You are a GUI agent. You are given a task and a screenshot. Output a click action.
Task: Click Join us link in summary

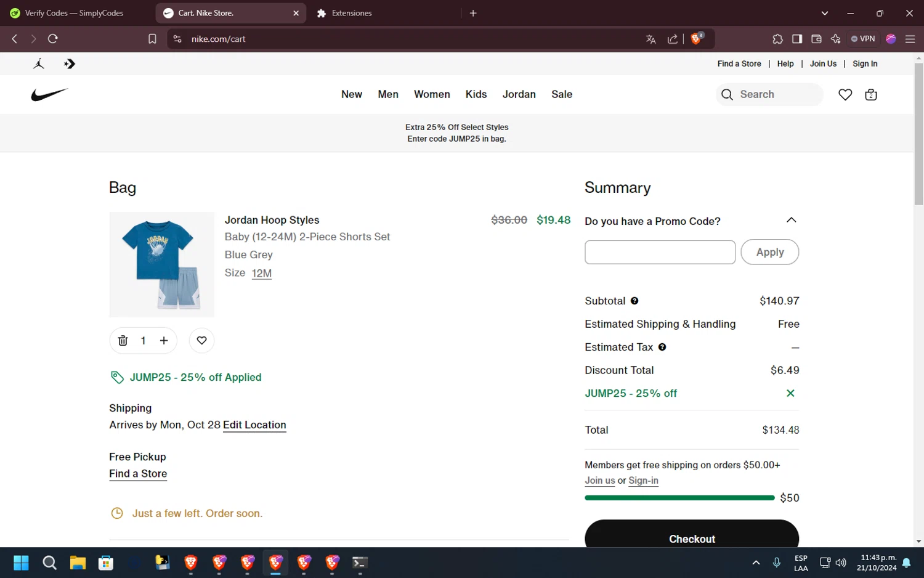pos(600,481)
